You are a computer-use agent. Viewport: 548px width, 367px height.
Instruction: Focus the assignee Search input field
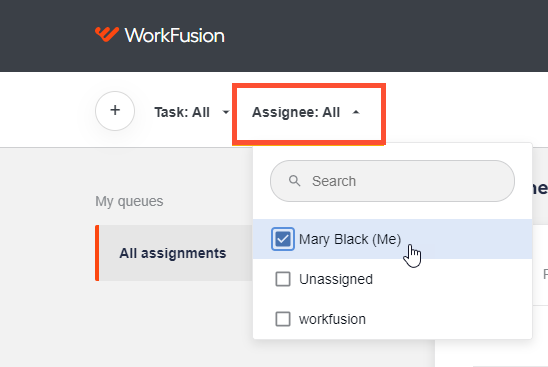click(392, 181)
